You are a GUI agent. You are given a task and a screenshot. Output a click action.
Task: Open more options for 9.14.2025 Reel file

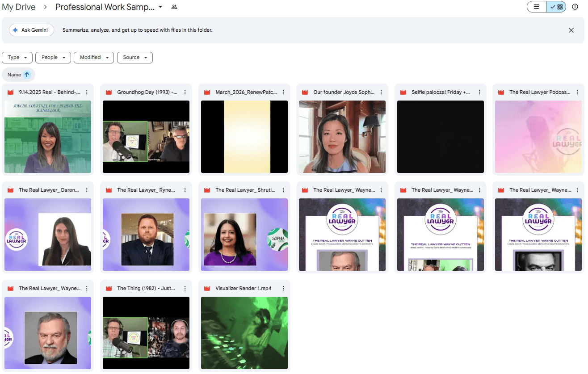tap(87, 92)
